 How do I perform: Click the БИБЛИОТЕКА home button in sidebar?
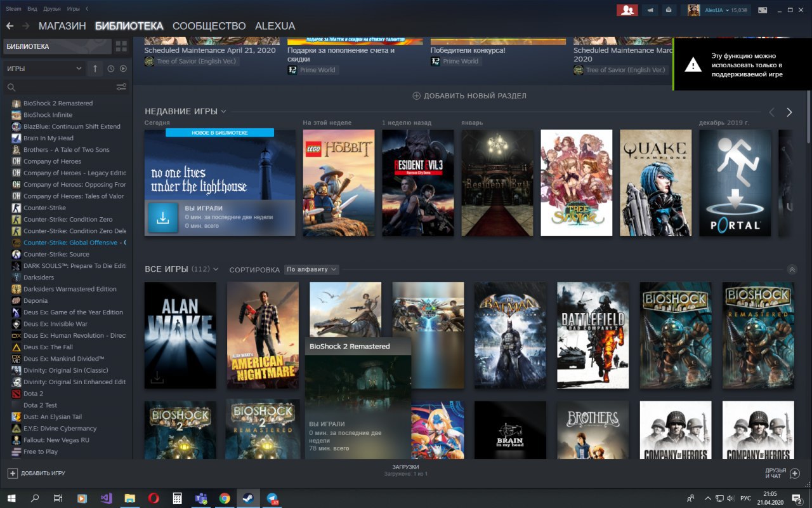[x=57, y=46]
